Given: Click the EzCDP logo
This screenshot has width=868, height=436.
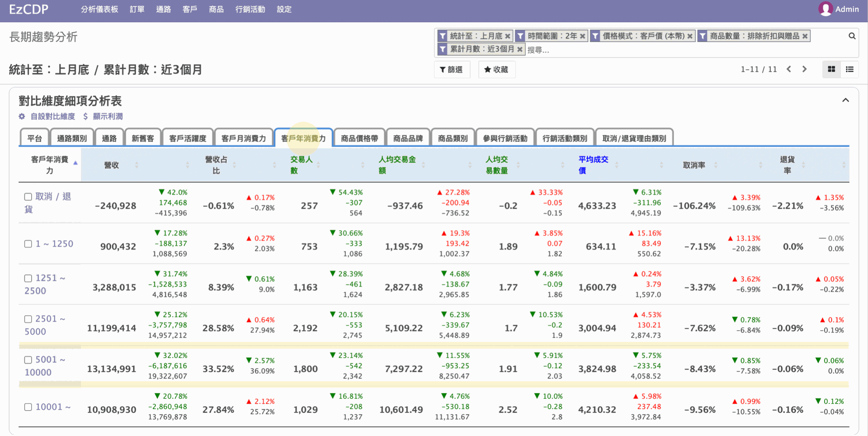Looking at the screenshot, I should [x=28, y=9].
